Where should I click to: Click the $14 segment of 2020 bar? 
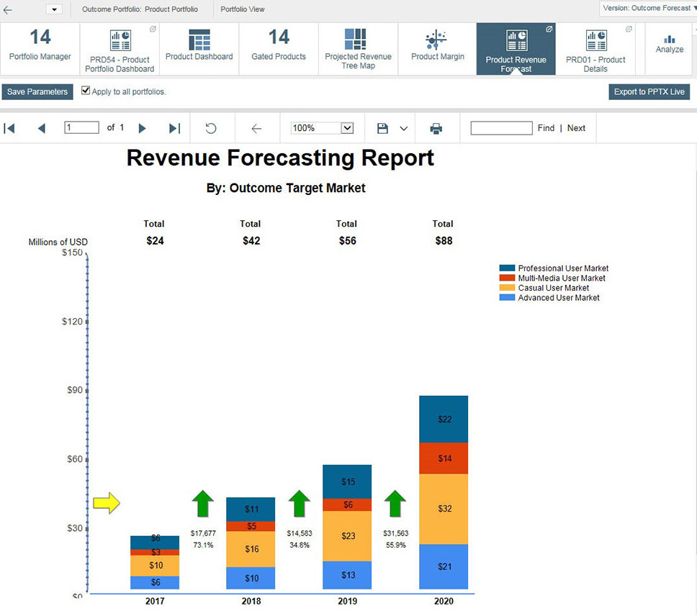coord(444,458)
